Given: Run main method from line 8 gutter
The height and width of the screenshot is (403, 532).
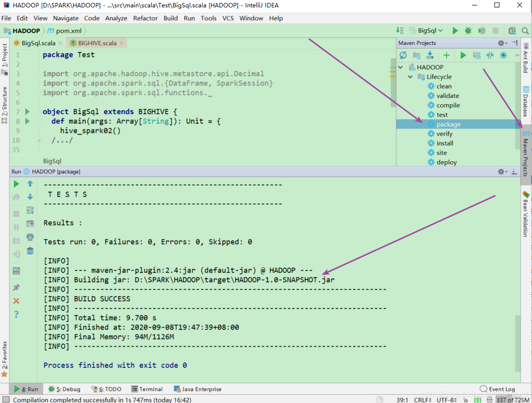Looking at the screenshot, I should tap(28, 121).
